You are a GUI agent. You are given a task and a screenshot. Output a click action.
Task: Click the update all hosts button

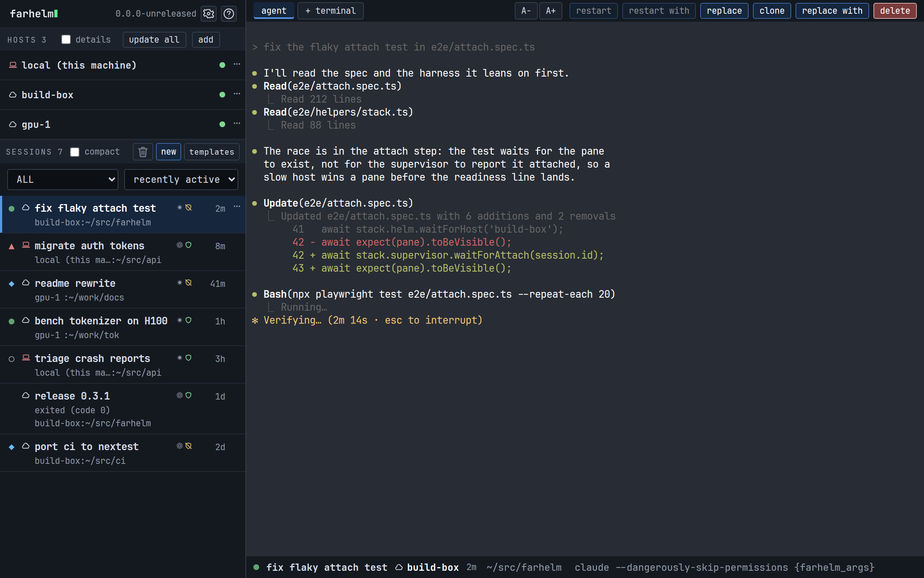pos(154,40)
